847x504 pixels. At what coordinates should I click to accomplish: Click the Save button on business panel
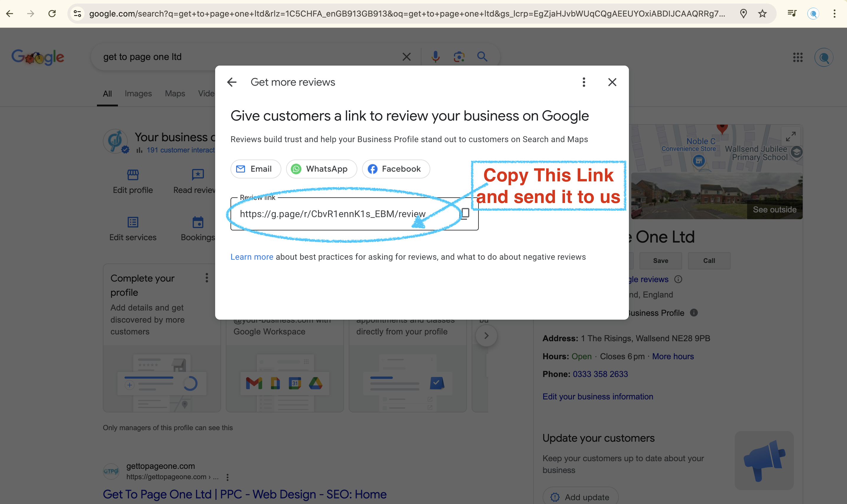[x=661, y=260]
